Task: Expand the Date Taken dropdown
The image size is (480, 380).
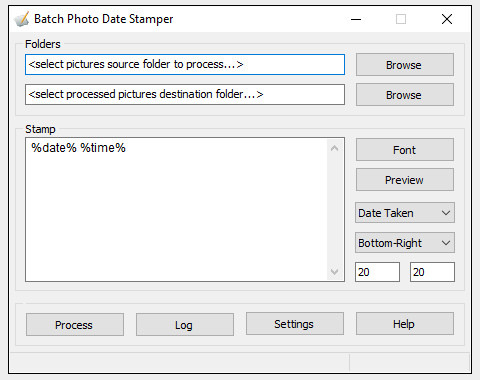Action: [405, 213]
